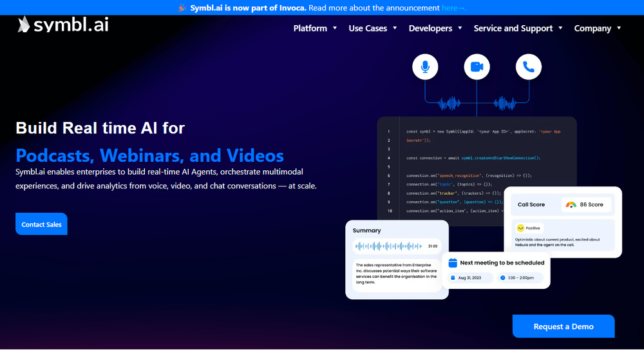Expand the Company dropdown arrow
Screen dimensions: 644x363
click(x=619, y=28)
